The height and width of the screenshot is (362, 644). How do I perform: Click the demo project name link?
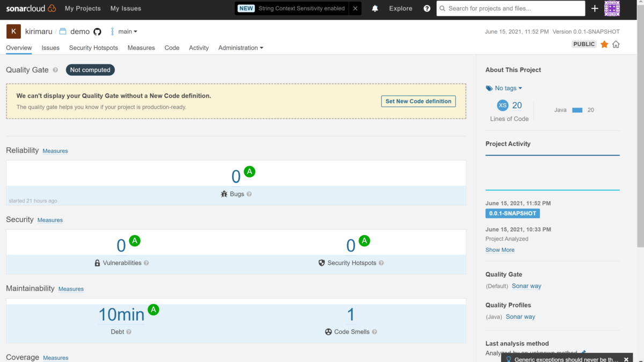tap(80, 32)
